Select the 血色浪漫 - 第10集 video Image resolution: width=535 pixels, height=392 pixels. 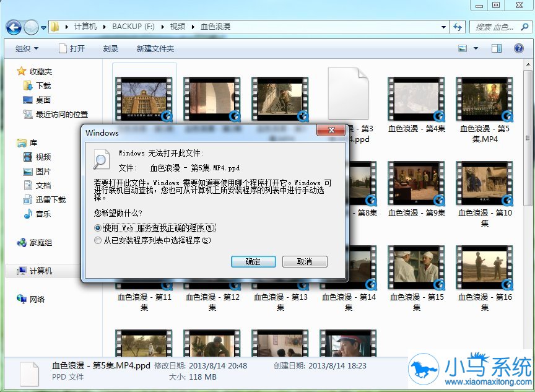[x=484, y=194]
